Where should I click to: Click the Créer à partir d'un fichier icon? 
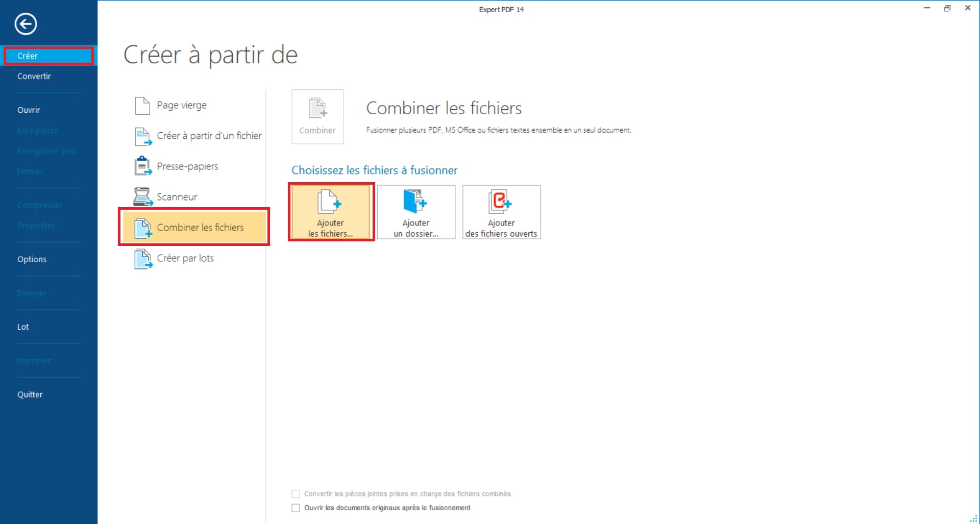[142, 136]
